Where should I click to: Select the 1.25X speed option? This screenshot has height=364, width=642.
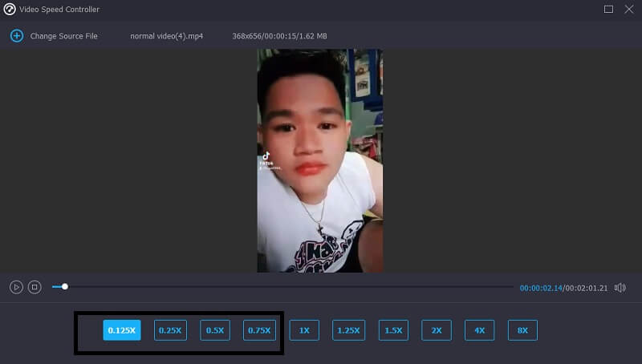(348, 330)
